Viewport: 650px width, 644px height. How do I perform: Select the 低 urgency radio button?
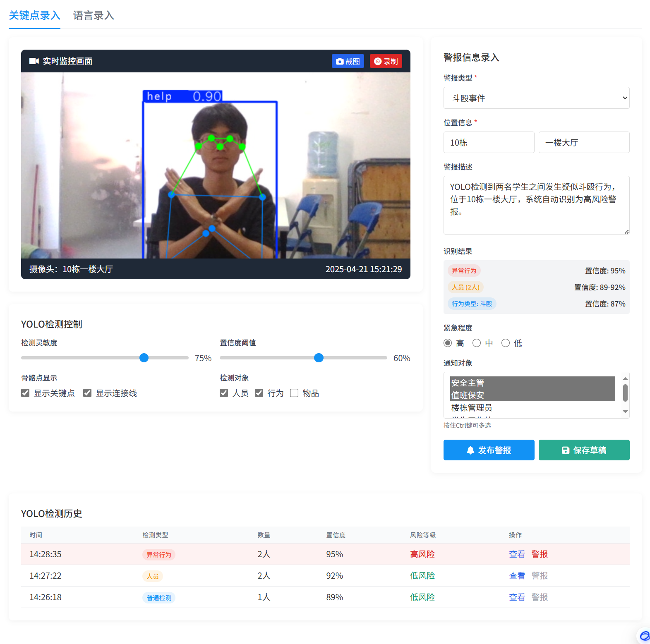(506, 343)
